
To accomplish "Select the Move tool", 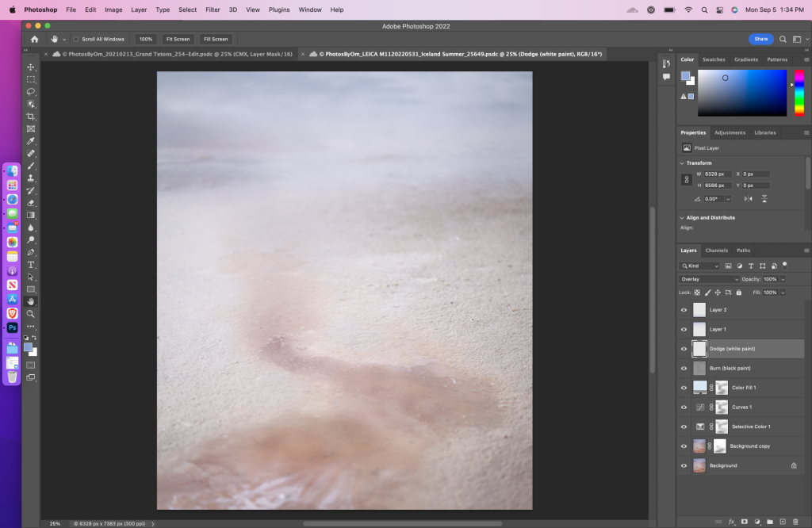I will pyautogui.click(x=31, y=67).
